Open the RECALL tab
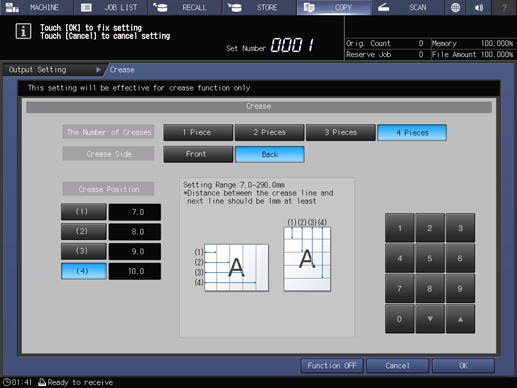This screenshot has width=517, height=388. pos(185,7)
